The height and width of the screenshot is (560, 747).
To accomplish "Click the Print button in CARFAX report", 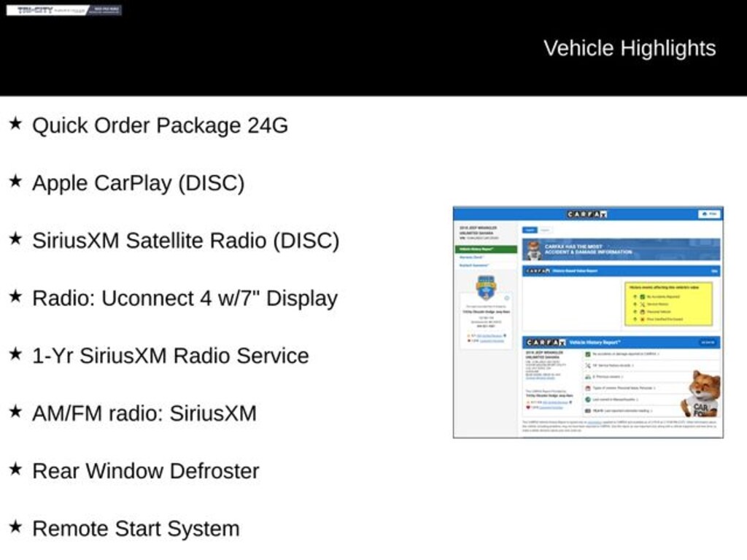I will pos(708,214).
